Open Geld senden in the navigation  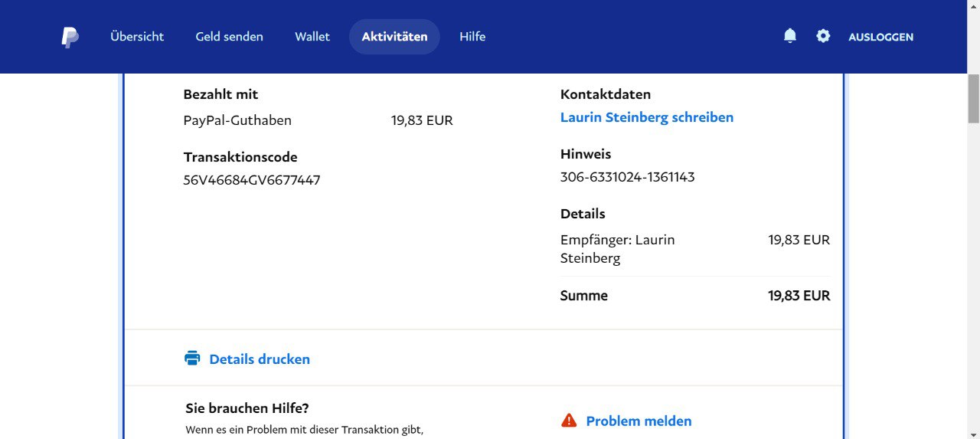[229, 37]
